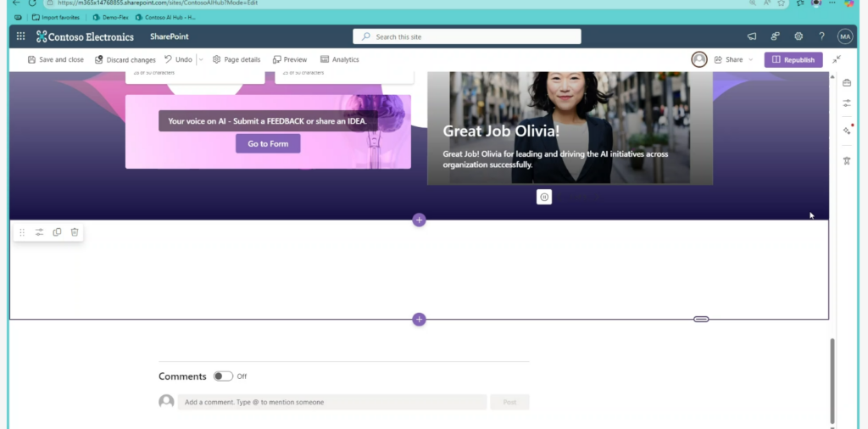This screenshot has width=868, height=429.
Task: Click the Go to Form button
Action: [268, 143]
